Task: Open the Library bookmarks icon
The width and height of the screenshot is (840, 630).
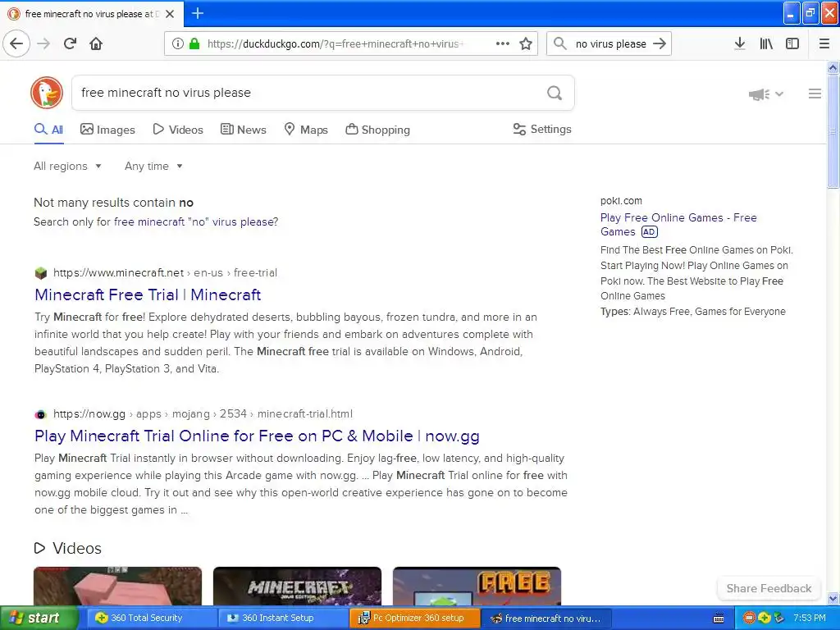Action: coord(766,43)
